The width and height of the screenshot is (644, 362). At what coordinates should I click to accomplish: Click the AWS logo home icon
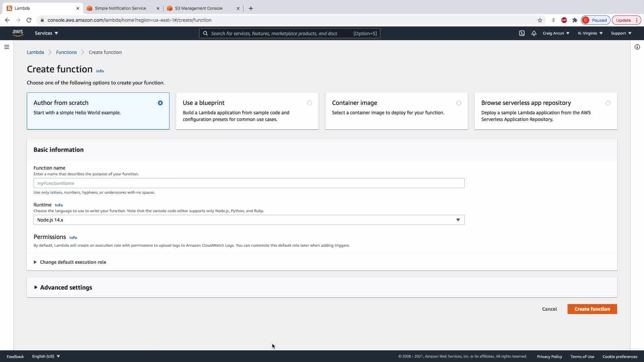[x=18, y=33]
